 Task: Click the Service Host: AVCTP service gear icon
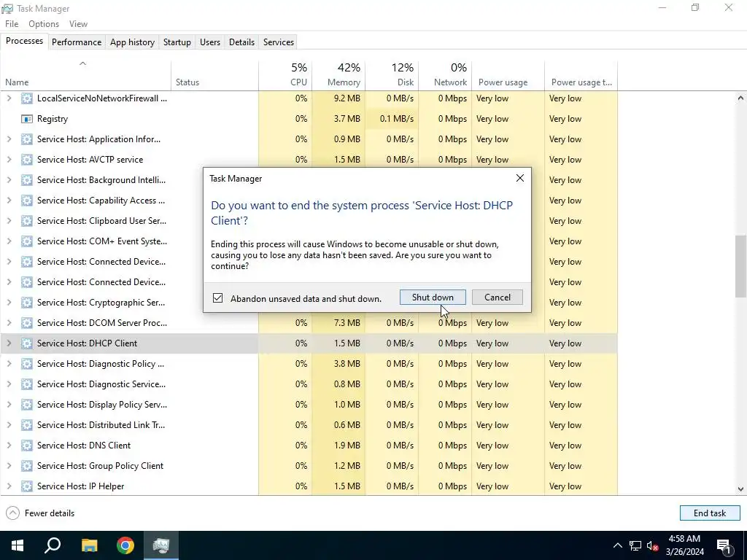[x=27, y=160]
